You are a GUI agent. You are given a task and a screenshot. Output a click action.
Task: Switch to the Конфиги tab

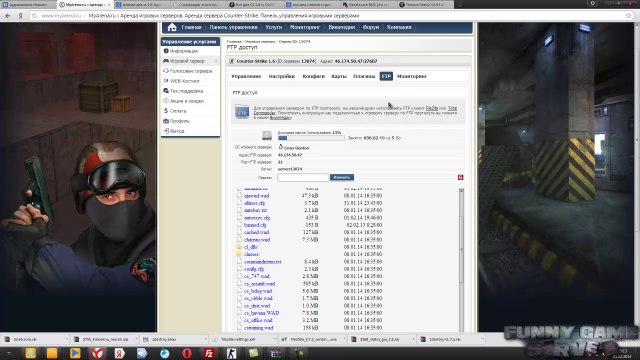313,76
